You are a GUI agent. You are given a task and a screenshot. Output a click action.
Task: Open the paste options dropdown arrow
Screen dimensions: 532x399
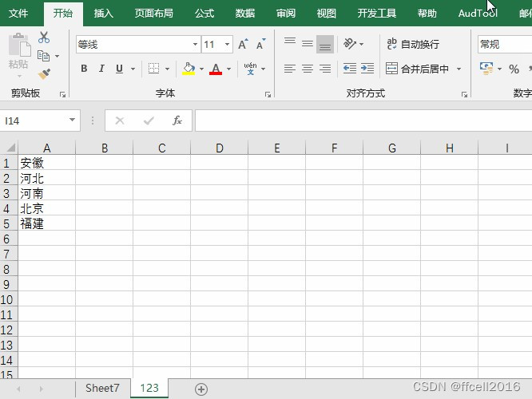click(19, 76)
